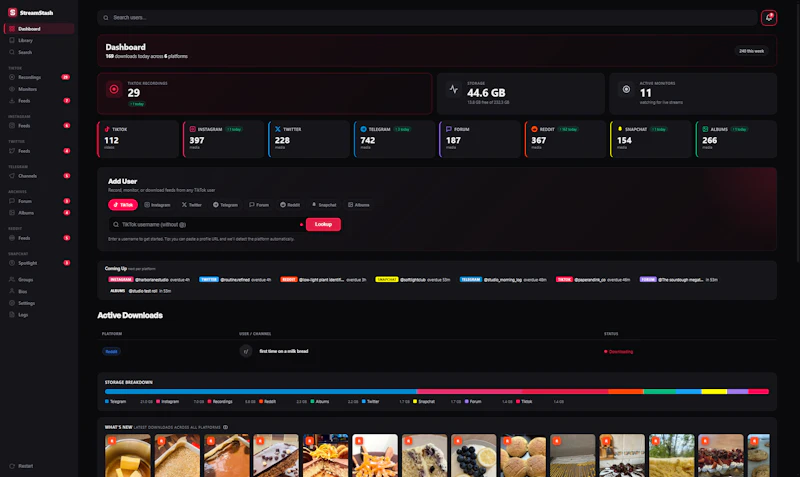The width and height of the screenshot is (800, 477).
Task: Click the Bios person icon in sidebar
Action: (x=12, y=291)
